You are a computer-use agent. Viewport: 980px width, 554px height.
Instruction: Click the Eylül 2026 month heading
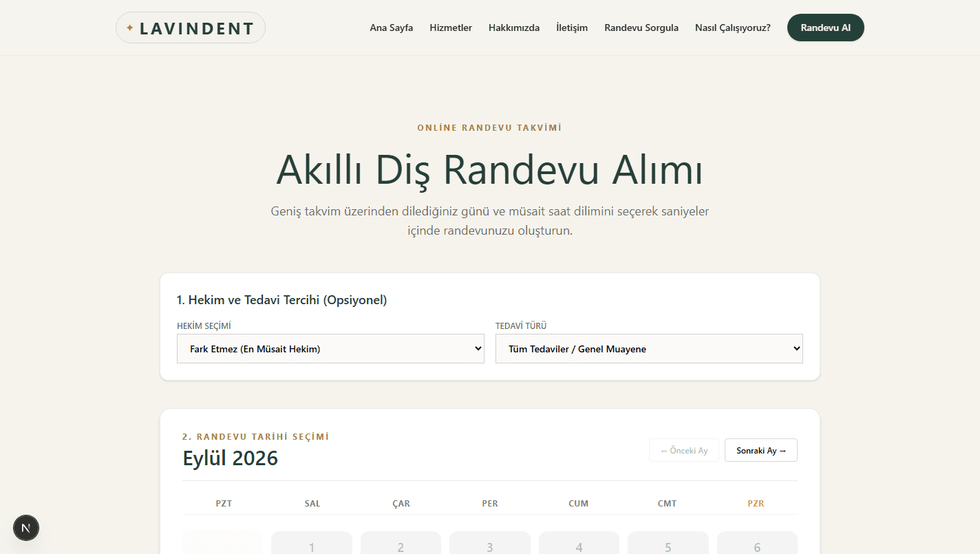coord(231,458)
